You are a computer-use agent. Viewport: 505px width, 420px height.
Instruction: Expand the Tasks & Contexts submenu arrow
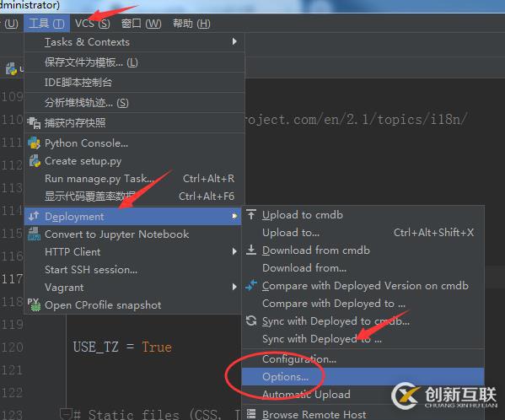pos(234,41)
